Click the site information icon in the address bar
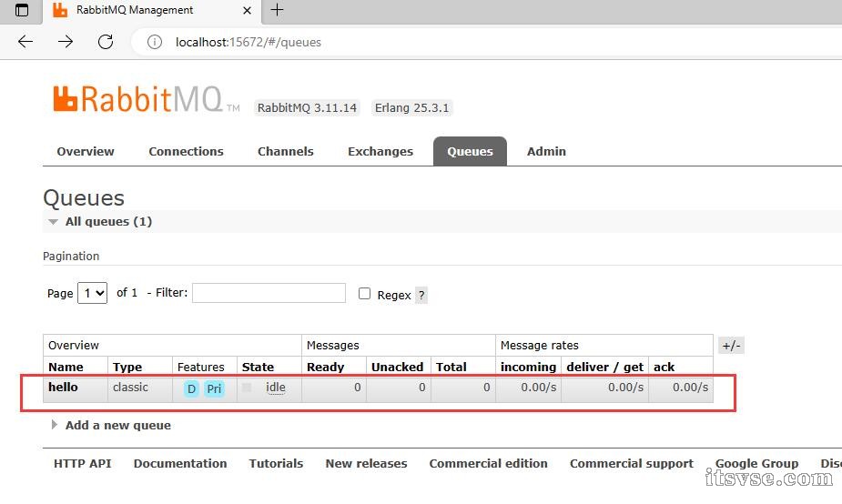842x504 pixels. 155,42
